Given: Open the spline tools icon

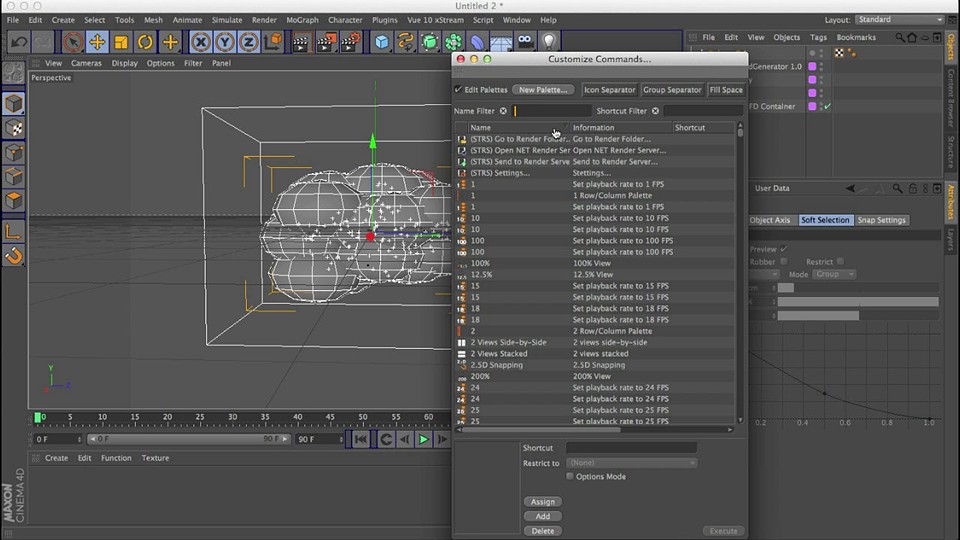Looking at the screenshot, I should pos(405,42).
